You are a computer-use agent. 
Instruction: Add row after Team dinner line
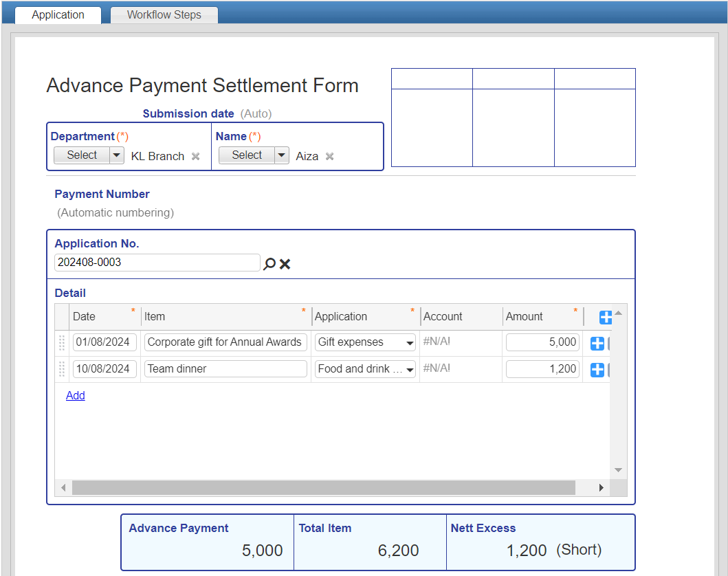[597, 370]
